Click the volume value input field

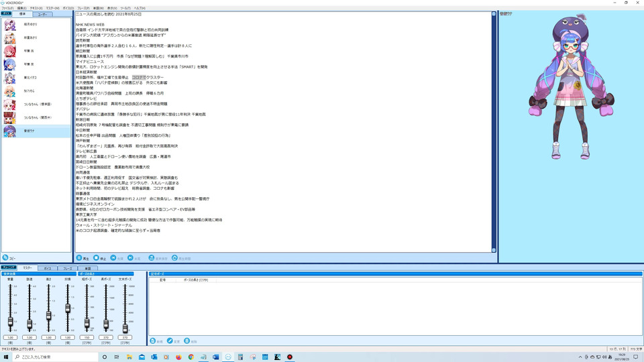pyautogui.click(x=10, y=337)
